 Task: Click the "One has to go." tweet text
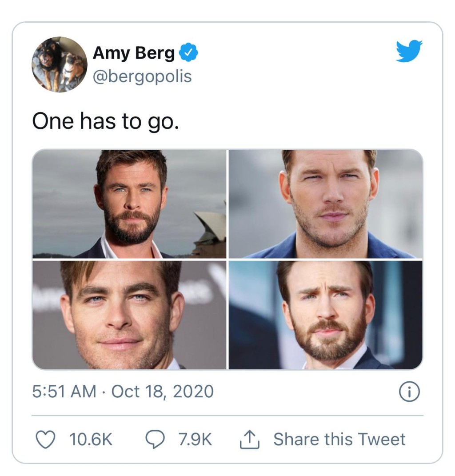click(106, 122)
